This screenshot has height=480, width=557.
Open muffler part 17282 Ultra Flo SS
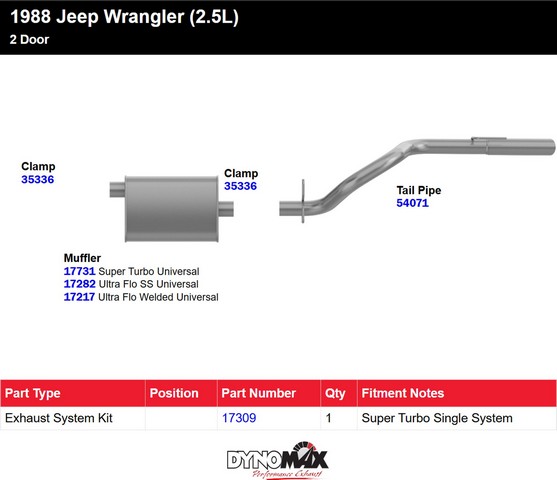(80, 284)
